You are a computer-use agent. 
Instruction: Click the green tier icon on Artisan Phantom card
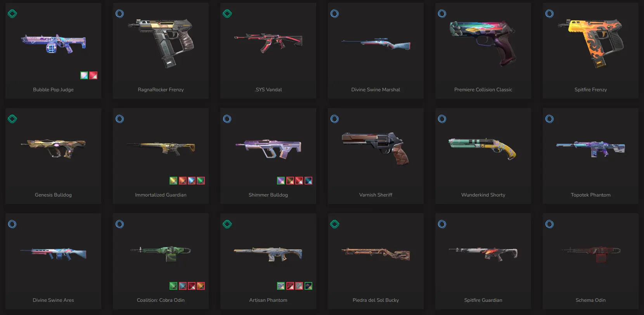tap(227, 224)
